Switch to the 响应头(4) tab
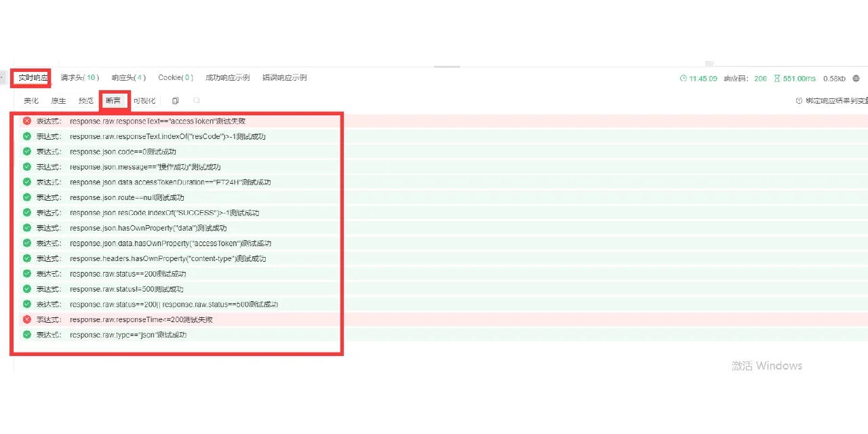The image size is (868, 434). (127, 78)
